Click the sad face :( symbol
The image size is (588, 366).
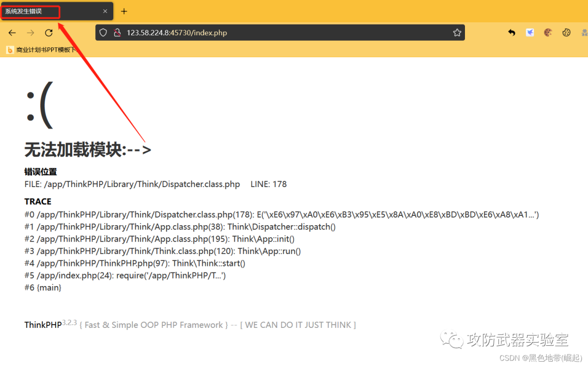(40, 106)
